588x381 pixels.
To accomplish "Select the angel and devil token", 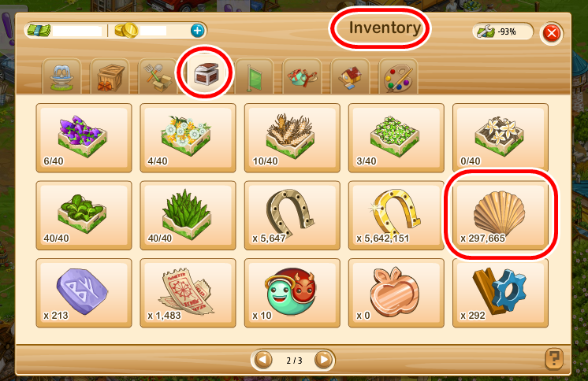I will (x=292, y=293).
